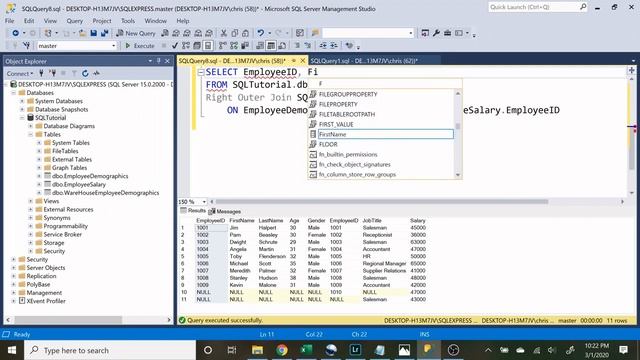Select dbo.WareHouseEmployeeDemographics in the tree

point(105,193)
